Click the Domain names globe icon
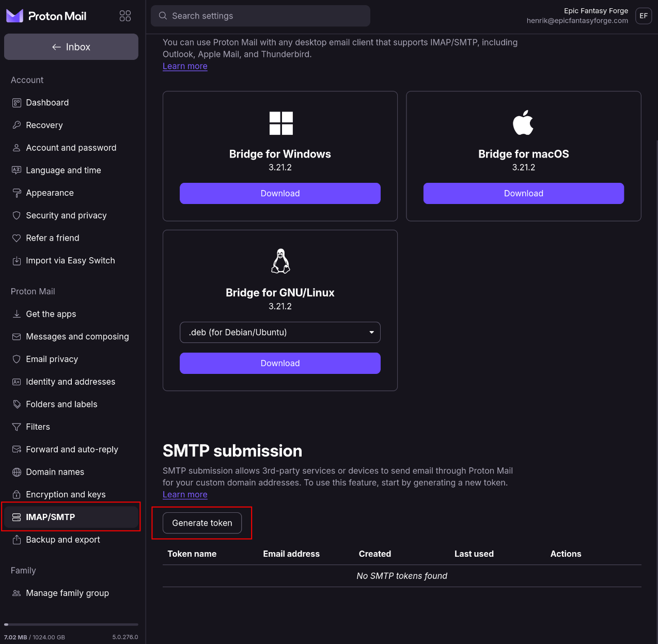Viewport: 658px width, 644px height. 17,472
